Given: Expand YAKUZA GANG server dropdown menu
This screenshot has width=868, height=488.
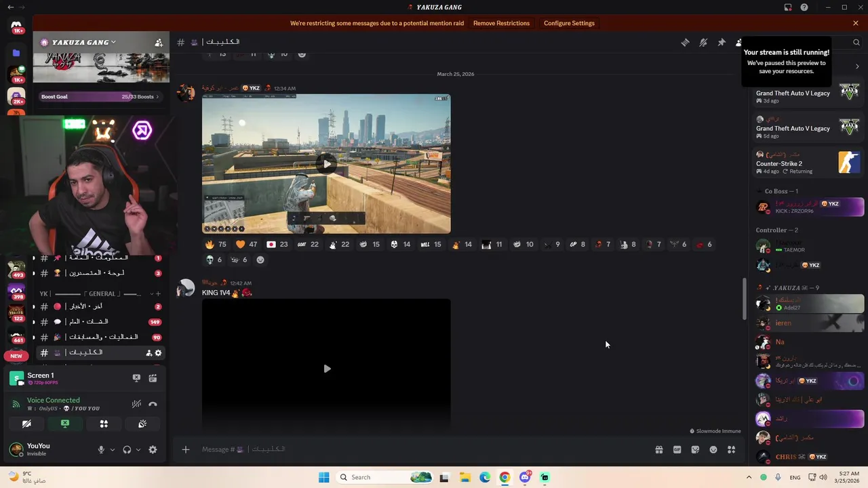Looking at the screenshot, I should pyautogui.click(x=79, y=42).
